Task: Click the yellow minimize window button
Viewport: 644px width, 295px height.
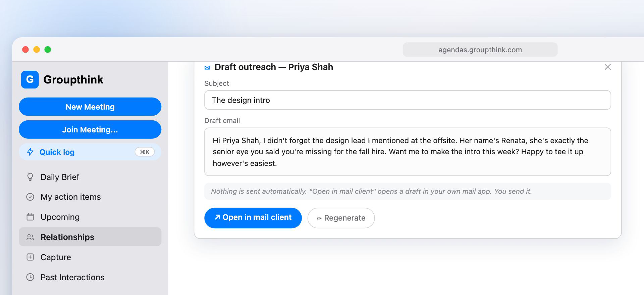Action: tap(37, 50)
